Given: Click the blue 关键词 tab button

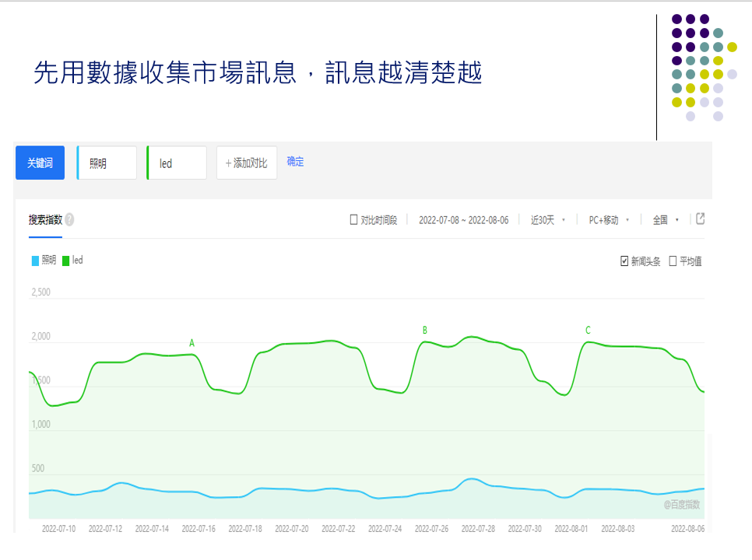Looking at the screenshot, I should (x=40, y=163).
